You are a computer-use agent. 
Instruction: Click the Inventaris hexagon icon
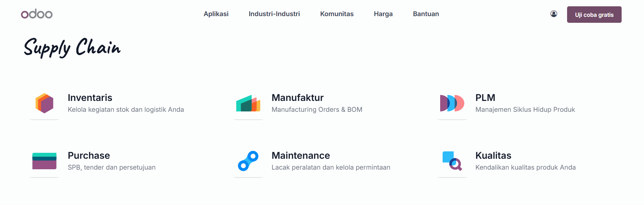point(44,103)
